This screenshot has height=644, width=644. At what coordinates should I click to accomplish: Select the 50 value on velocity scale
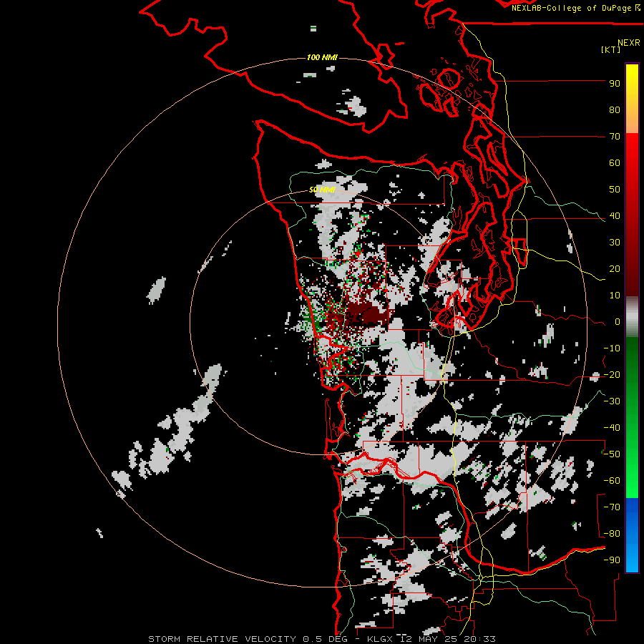pyautogui.click(x=615, y=190)
